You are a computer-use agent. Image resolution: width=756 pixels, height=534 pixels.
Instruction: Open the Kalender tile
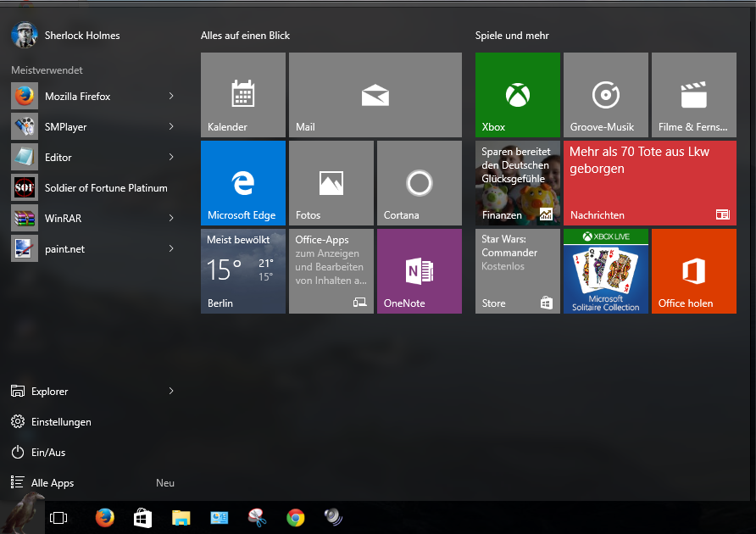tap(243, 95)
